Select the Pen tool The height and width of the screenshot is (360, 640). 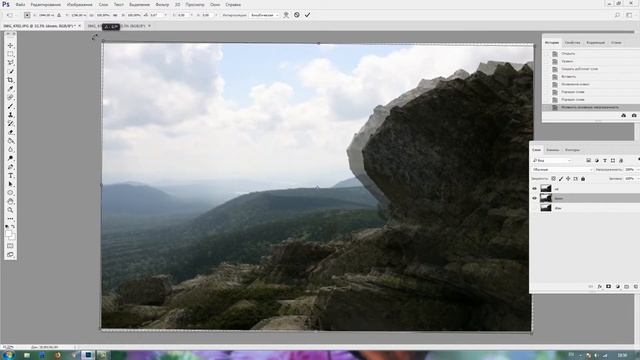[11, 167]
